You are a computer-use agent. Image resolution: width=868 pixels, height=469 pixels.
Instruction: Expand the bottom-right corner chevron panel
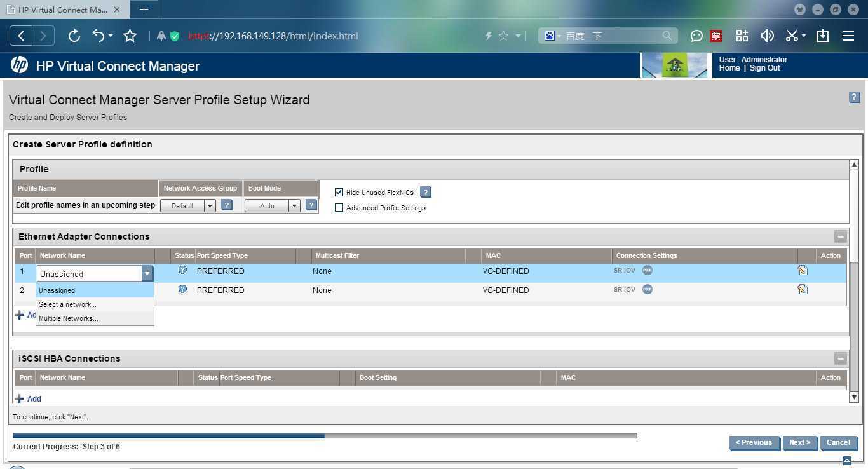click(x=846, y=461)
